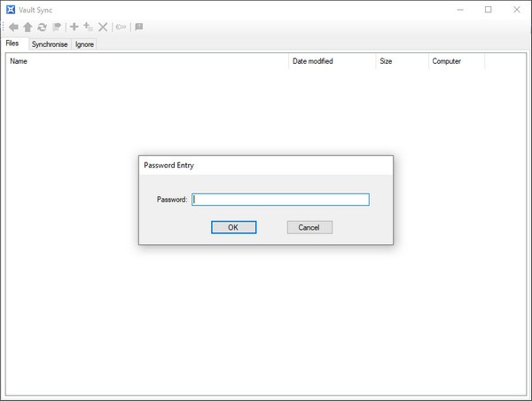Click the key password toolbar icon
This screenshot has height=401, width=532.
click(121, 28)
